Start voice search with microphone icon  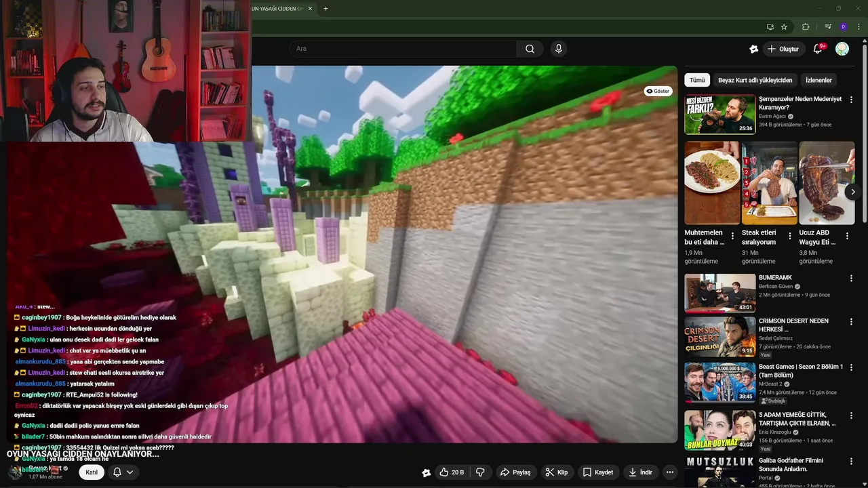coord(558,49)
